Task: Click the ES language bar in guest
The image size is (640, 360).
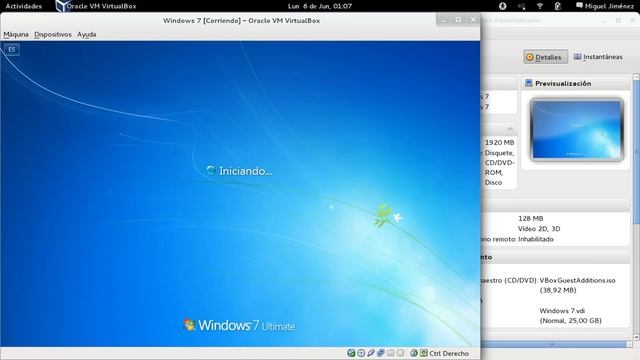Action: tap(11, 49)
